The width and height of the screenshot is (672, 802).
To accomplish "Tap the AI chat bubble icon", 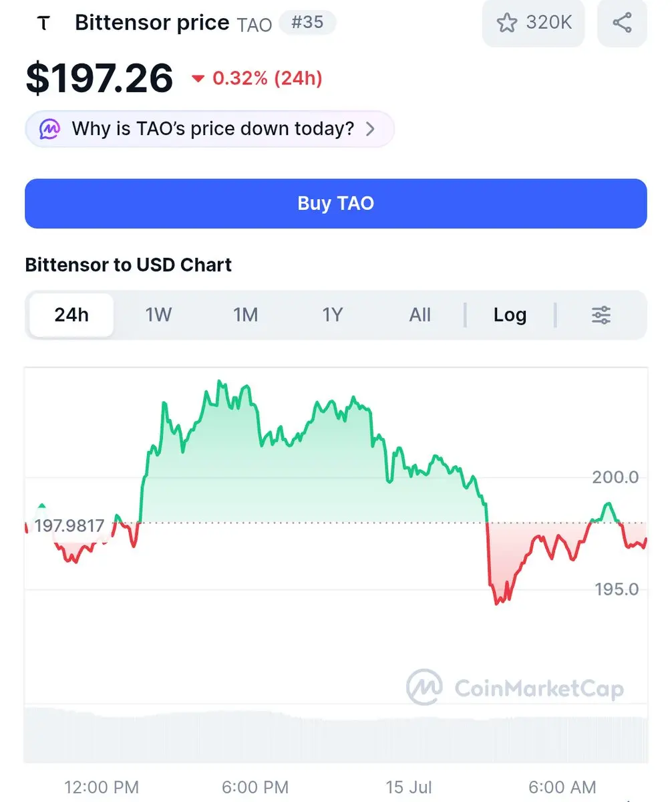I will pyautogui.click(x=50, y=128).
